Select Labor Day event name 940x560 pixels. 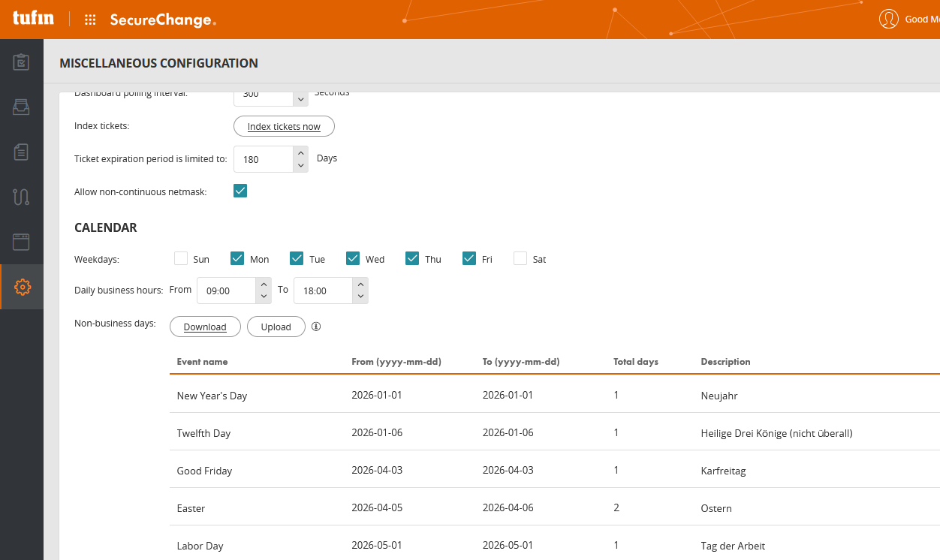(x=200, y=546)
